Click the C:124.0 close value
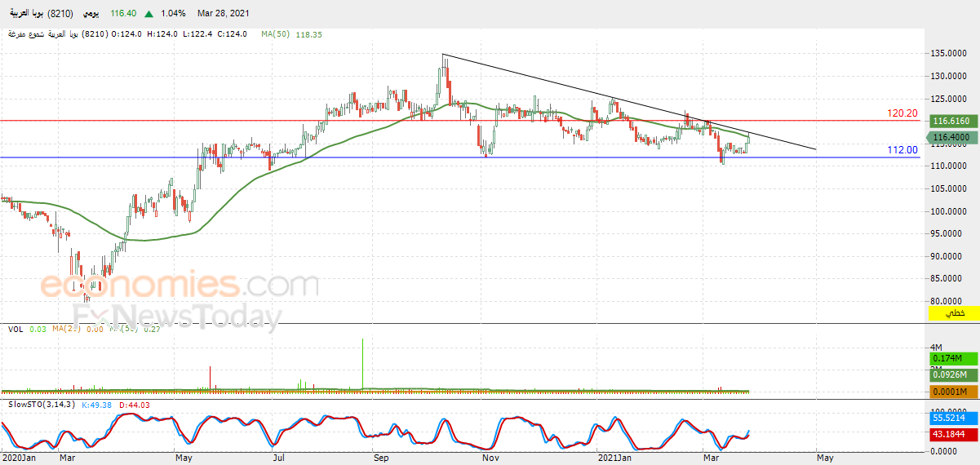 [x=232, y=34]
